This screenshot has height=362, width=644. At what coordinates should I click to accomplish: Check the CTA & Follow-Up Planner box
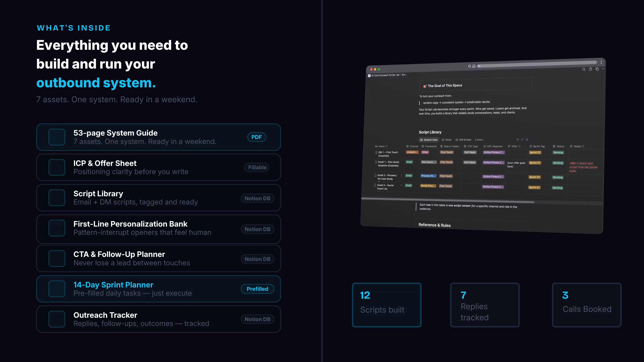click(x=57, y=258)
